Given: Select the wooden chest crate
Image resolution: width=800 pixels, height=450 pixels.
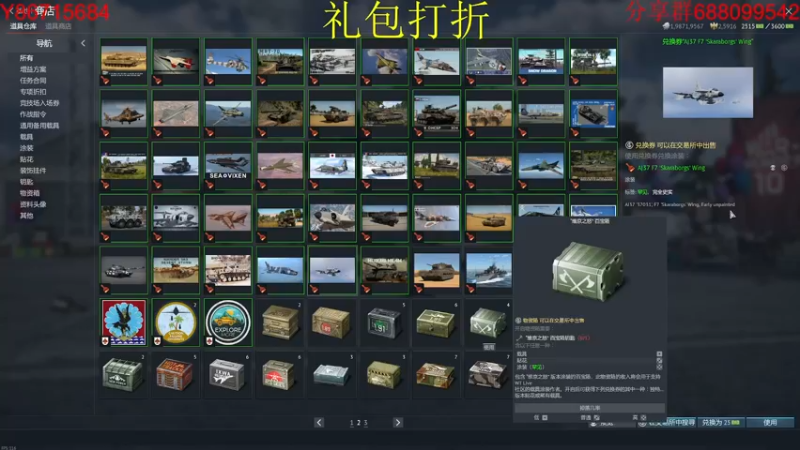Looking at the screenshot, I should tap(280, 322).
